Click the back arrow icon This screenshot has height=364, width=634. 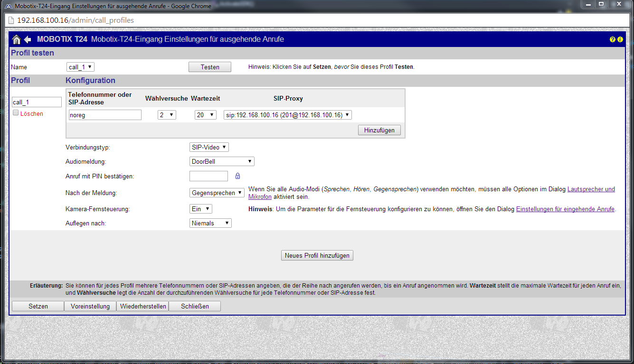pos(28,39)
